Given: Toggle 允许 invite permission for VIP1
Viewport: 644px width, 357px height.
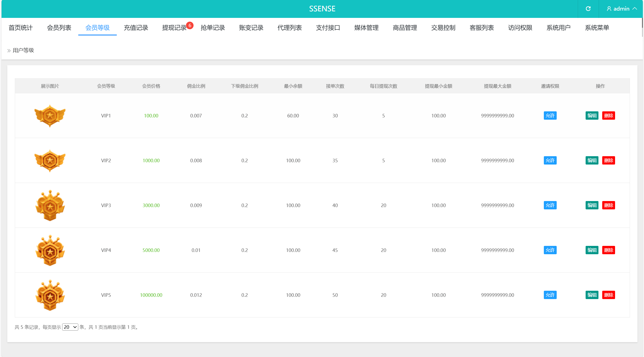Looking at the screenshot, I should point(550,116).
